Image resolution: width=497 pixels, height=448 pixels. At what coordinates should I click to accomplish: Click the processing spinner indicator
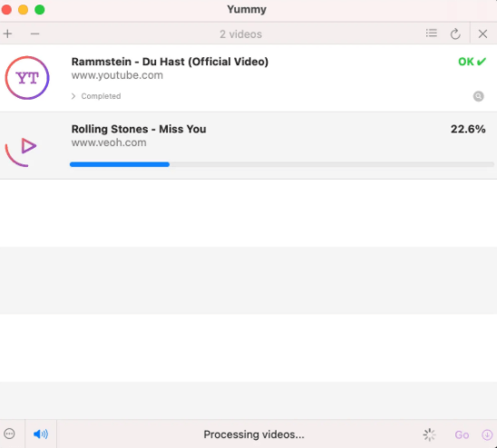pos(429,434)
